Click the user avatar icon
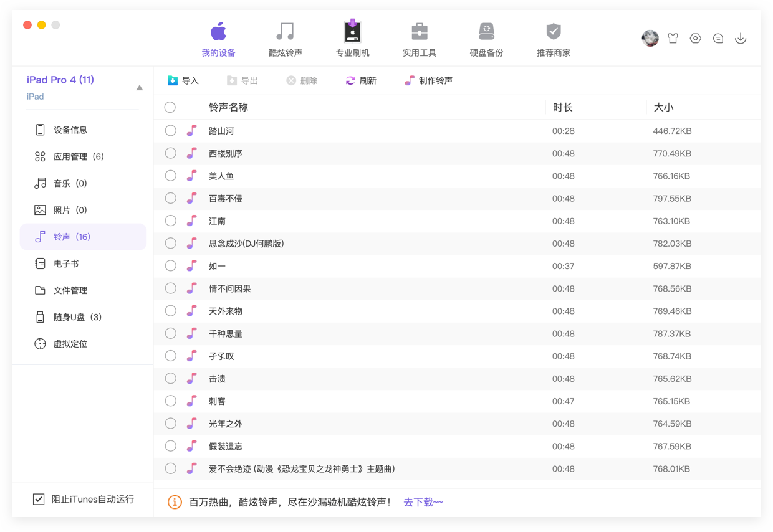 tap(650, 38)
